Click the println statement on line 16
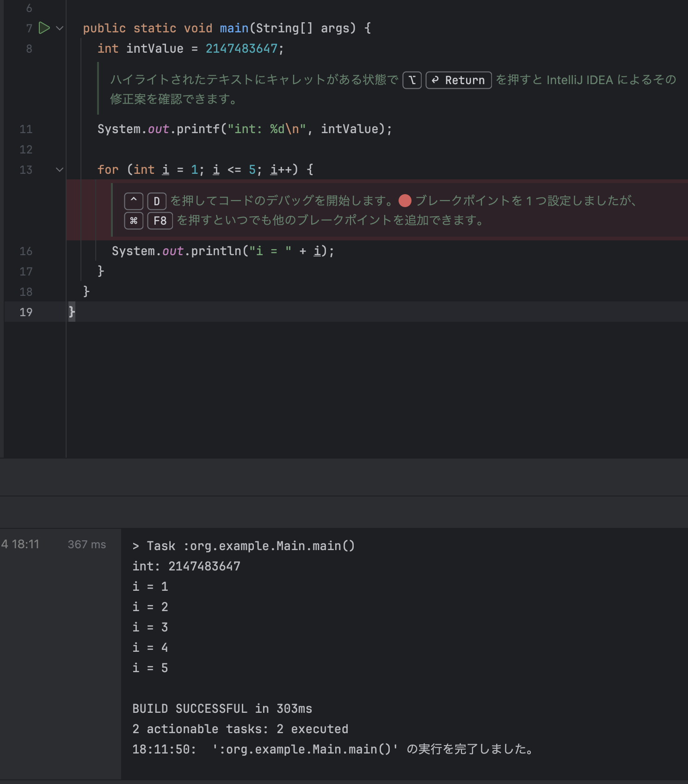This screenshot has width=688, height=784. [223, 251]
